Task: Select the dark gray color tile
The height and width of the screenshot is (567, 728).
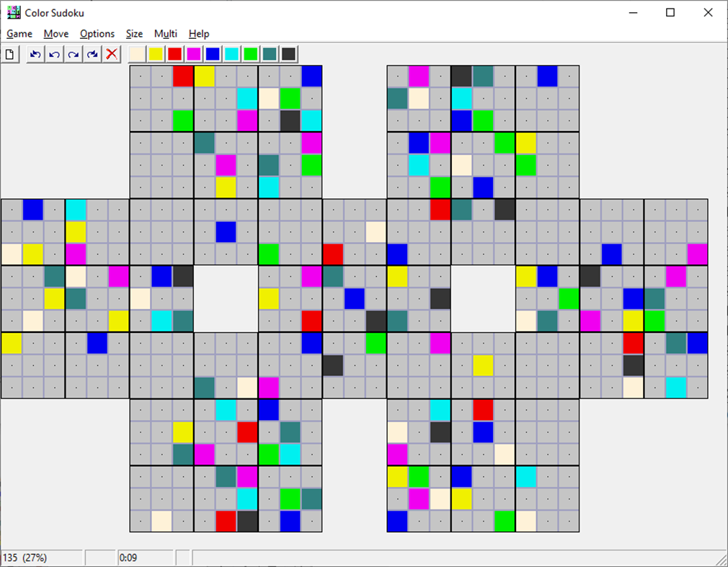Action: pyautogui.click(x=288, y=53)
